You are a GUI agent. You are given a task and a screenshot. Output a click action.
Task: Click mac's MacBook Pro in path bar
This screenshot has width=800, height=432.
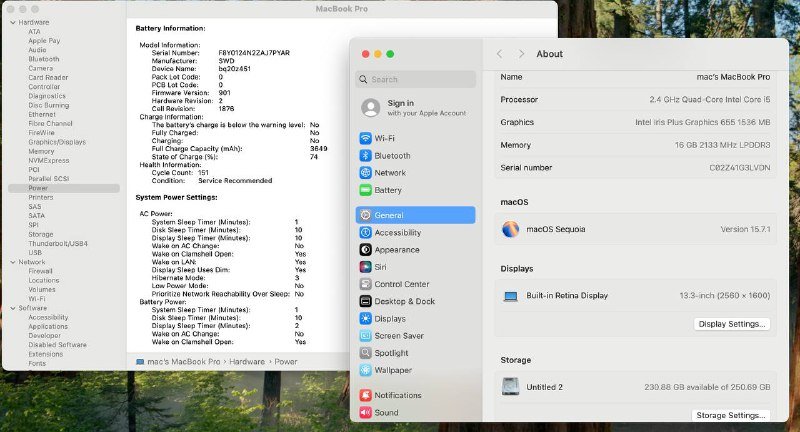[184, 362]
